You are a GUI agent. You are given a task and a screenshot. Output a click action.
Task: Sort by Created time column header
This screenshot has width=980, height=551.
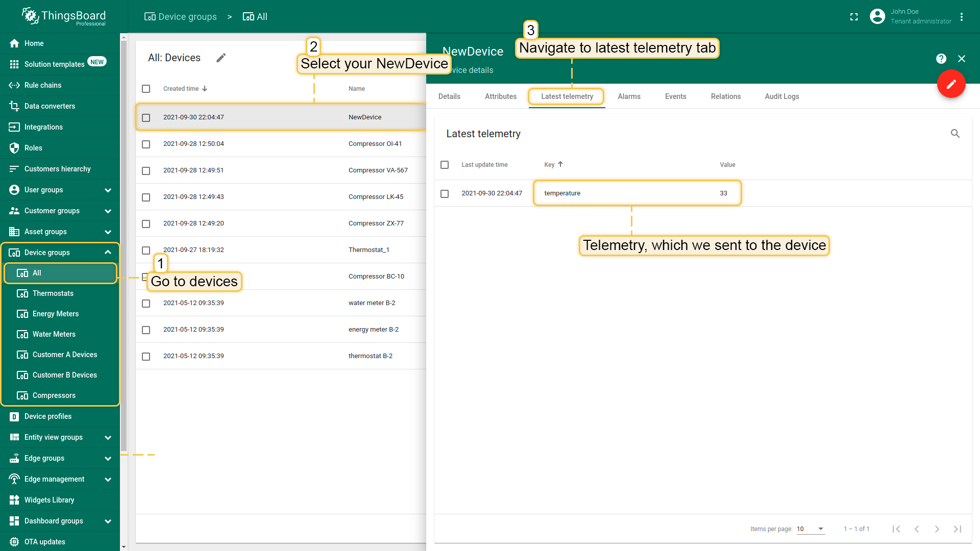tap(181, 89)
